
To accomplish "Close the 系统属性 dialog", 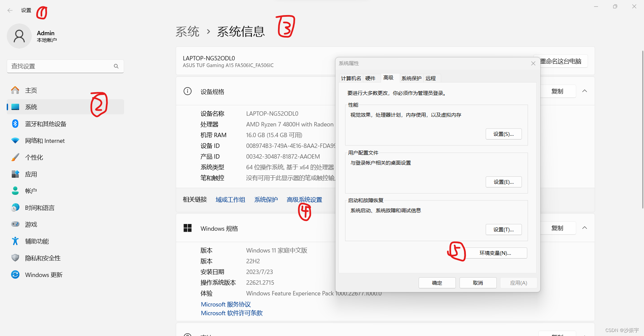I will click(533, 63).
